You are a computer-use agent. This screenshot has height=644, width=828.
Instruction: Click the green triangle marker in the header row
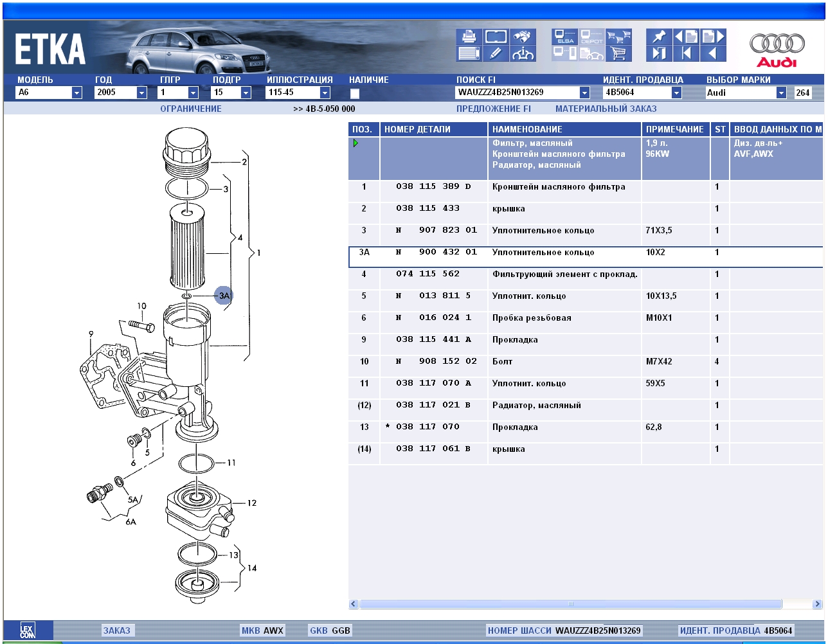click(x=355, y=143)
